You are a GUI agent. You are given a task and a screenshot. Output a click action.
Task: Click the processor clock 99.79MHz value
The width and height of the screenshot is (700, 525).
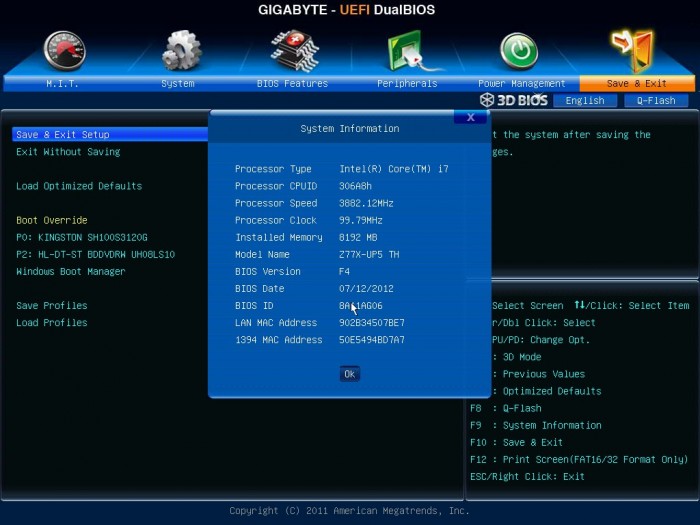pyautogui.click(x=361, y=220)
